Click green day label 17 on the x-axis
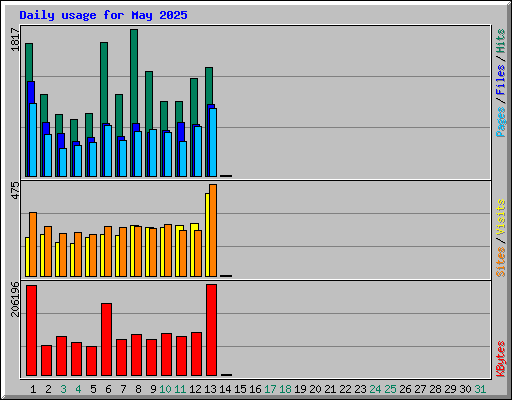Viewport: 512px width, 400px height. click(270, 389)
